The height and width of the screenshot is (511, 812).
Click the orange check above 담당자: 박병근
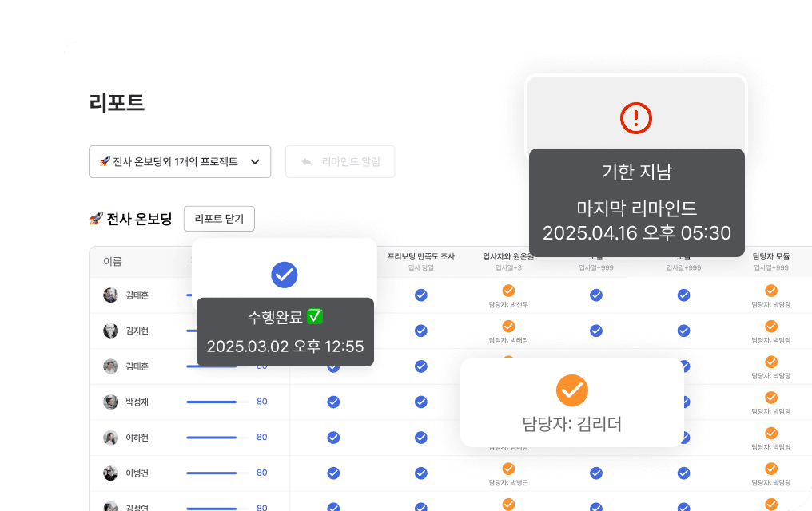point(508,469)
